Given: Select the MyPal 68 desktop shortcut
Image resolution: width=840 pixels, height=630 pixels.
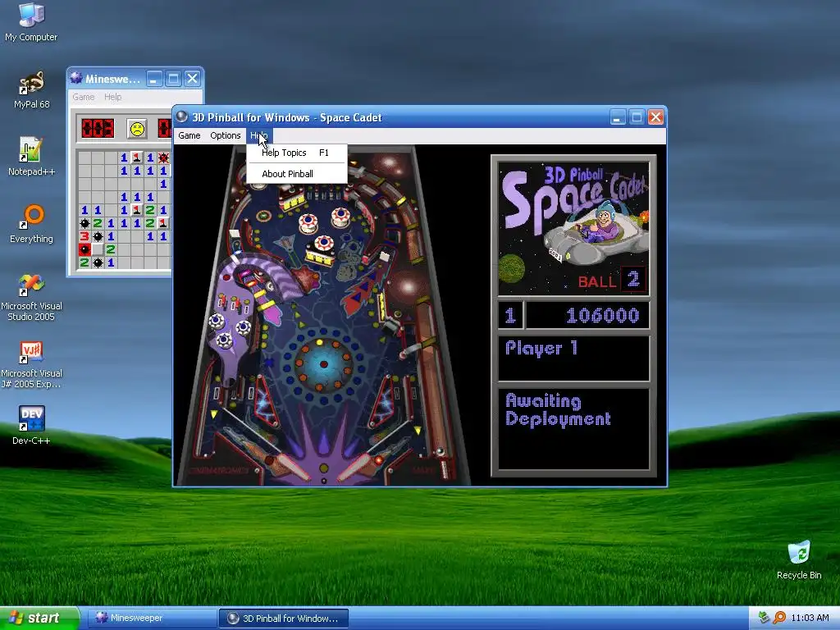Looking at the screenshot, I should point(31,90).
